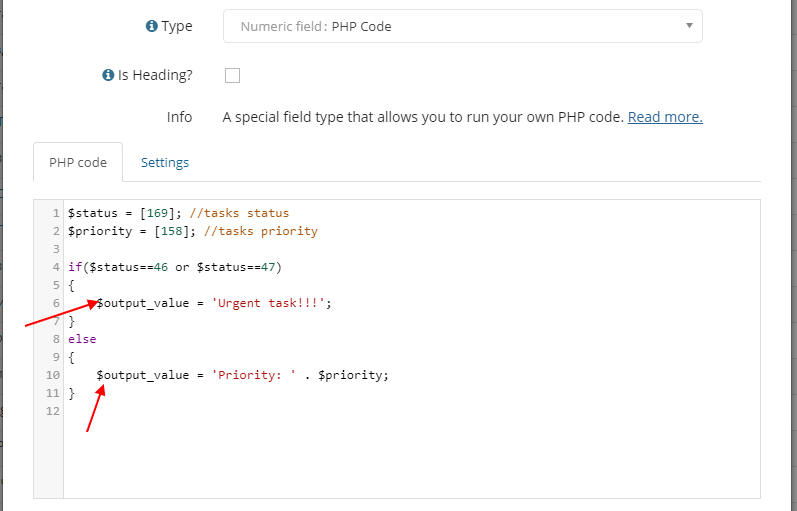Image resolution: width=797 pixels, height=511 pixels.
Task: Click the //tasks priority comment
Action: (260, 231)
